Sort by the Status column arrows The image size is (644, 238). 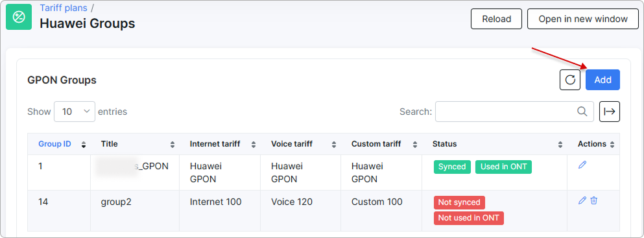[x=560, y=145]
